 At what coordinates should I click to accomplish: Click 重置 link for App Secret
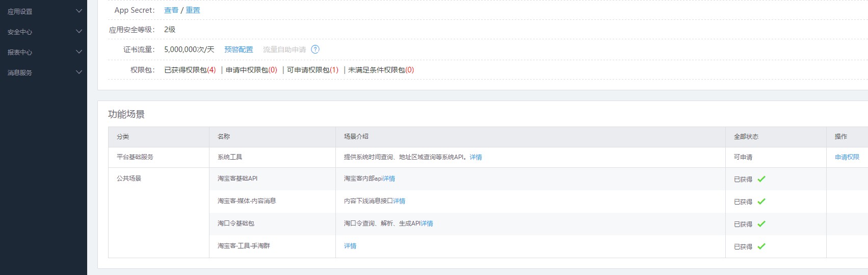193,10
